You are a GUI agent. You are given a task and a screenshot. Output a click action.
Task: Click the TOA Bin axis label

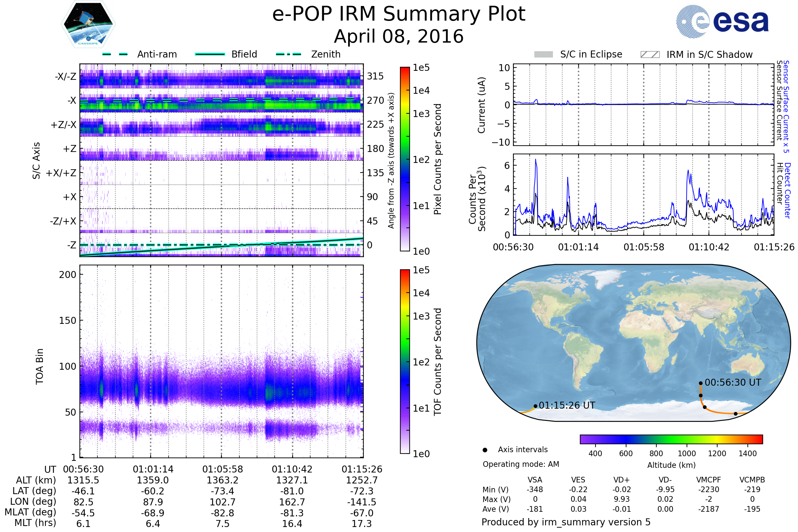(40, 366)
